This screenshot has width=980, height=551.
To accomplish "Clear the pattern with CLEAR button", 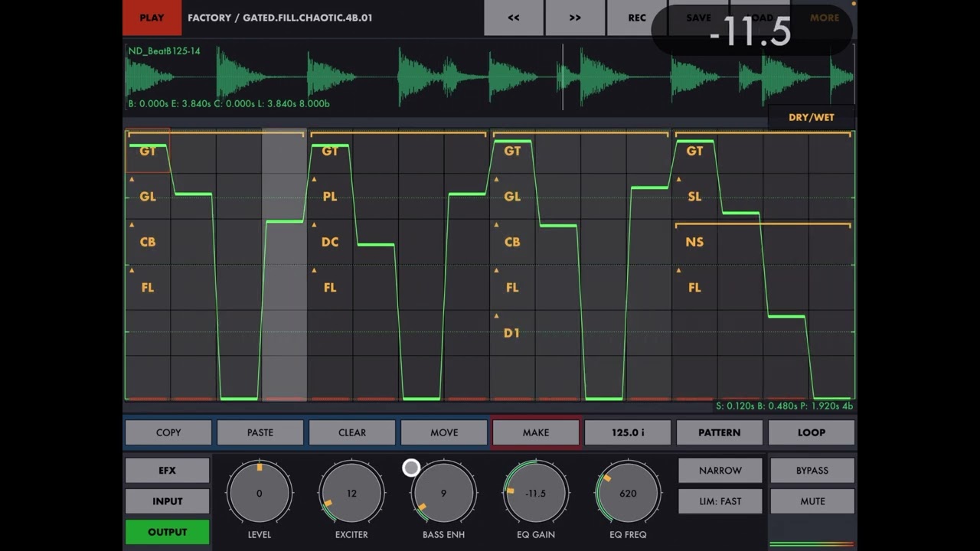I will pyautogui.click(x=352, y=432).
